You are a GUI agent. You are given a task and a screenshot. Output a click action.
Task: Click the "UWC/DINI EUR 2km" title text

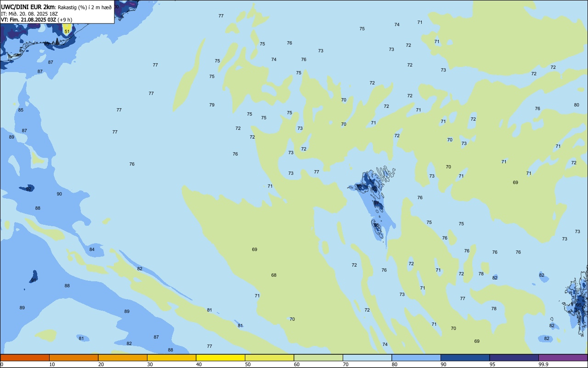click(x=28, y=7)
